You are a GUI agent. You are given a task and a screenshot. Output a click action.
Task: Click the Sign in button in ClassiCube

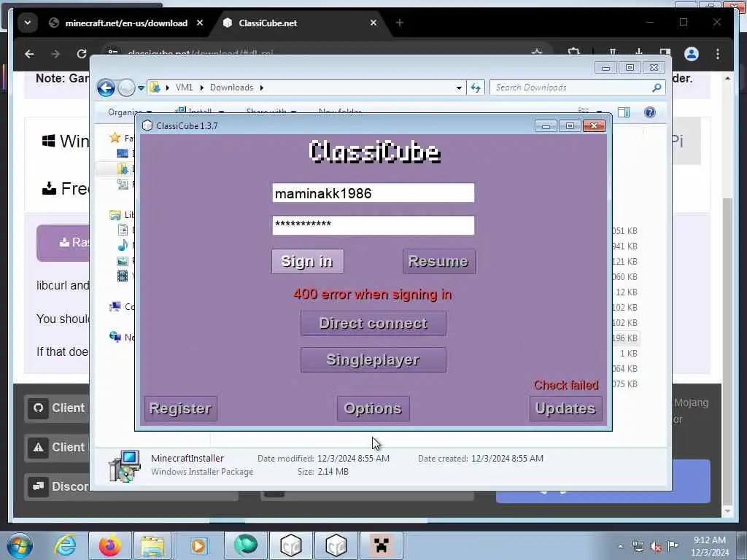pos(307,261)
